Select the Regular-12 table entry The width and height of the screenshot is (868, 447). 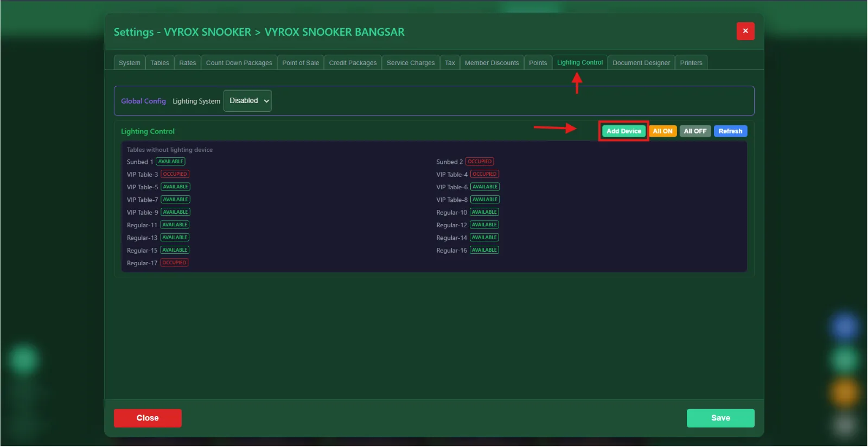pos(468,225)
